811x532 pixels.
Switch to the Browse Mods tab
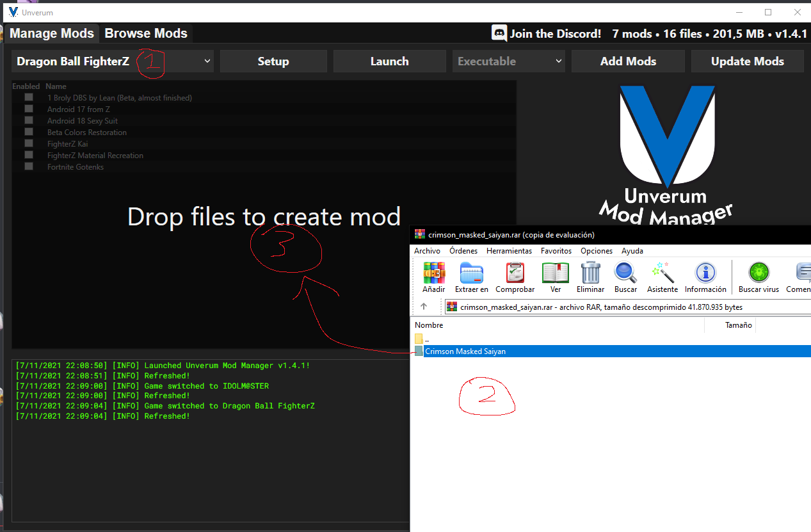[x=146, y=33]
